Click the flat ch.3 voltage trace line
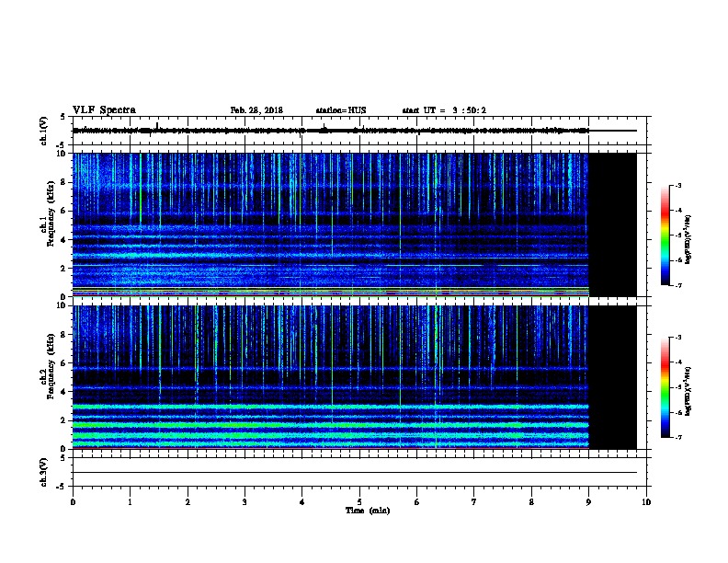This screenshot has height=563, width=728. click(x=355, y=473)
